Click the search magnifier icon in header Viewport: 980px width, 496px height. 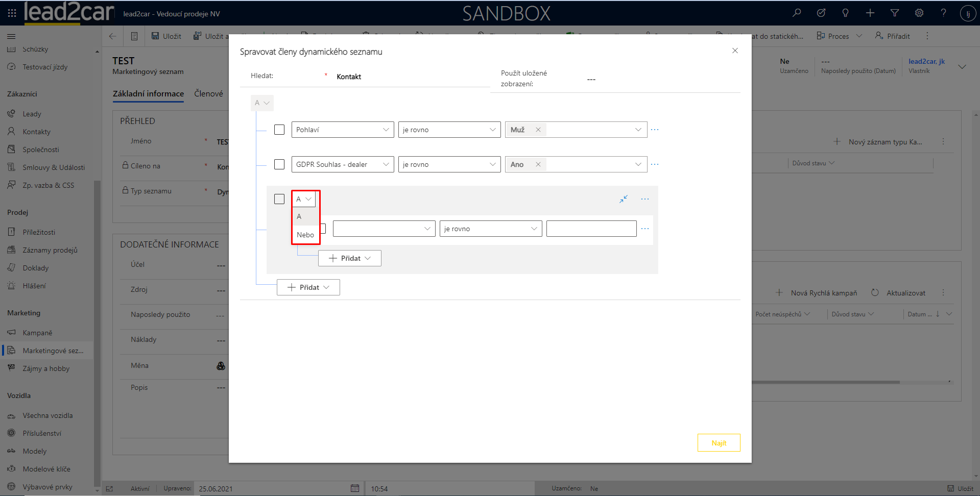[x=797, y=13]
